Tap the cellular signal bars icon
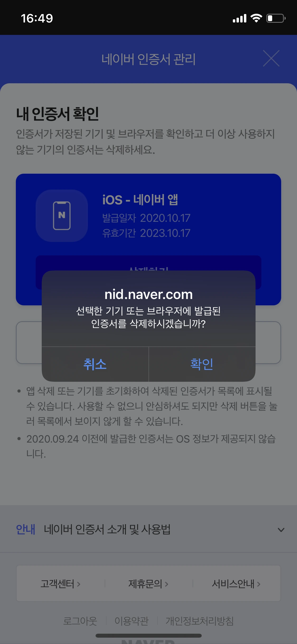Image resolution: width=297 pixels, height=644 pixels. [x=239, y=18]
